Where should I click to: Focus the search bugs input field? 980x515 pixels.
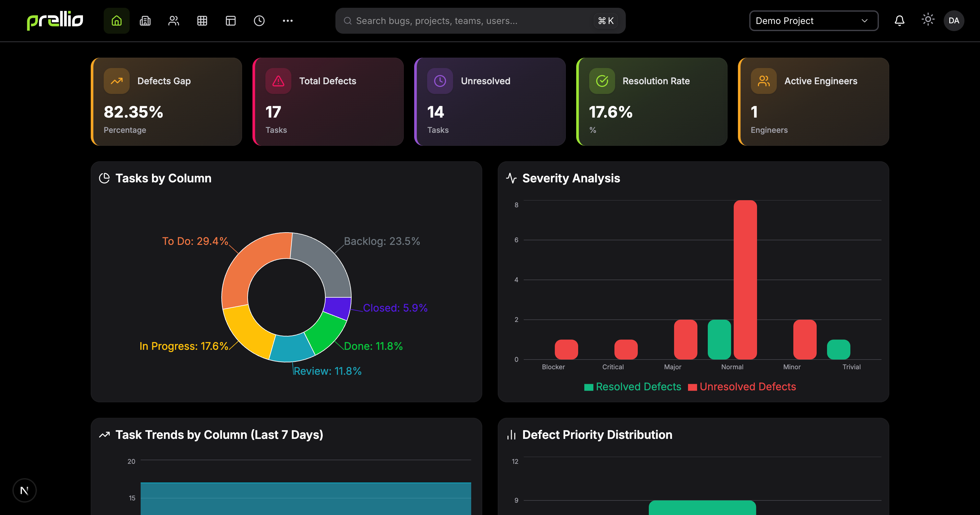click(480, 20)
